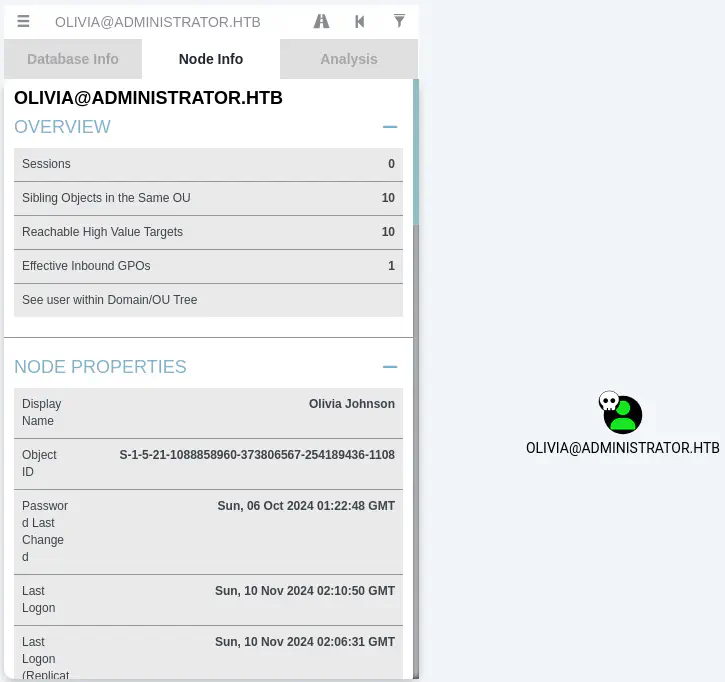
Task: Click the pathfinding road icon
Action: click(x=321, y=21)
